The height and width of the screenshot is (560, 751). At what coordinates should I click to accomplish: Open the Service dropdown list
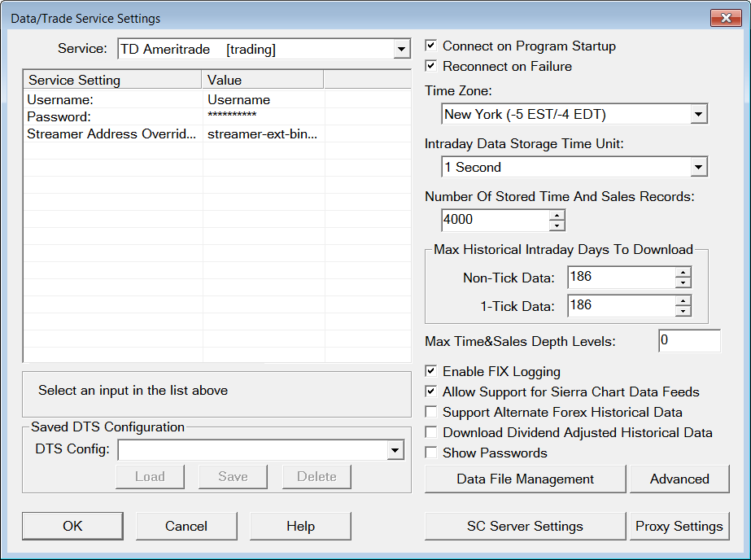tap(401, 49)
